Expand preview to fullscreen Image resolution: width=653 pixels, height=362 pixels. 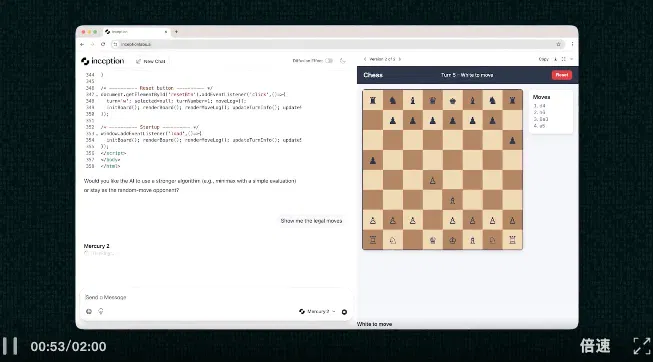(563, 59)
